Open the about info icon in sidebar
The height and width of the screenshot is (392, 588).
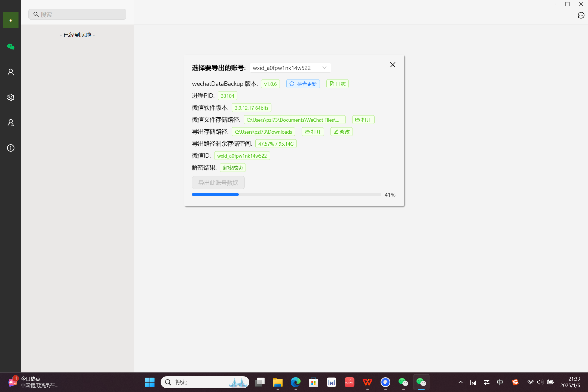click(11, 148)
